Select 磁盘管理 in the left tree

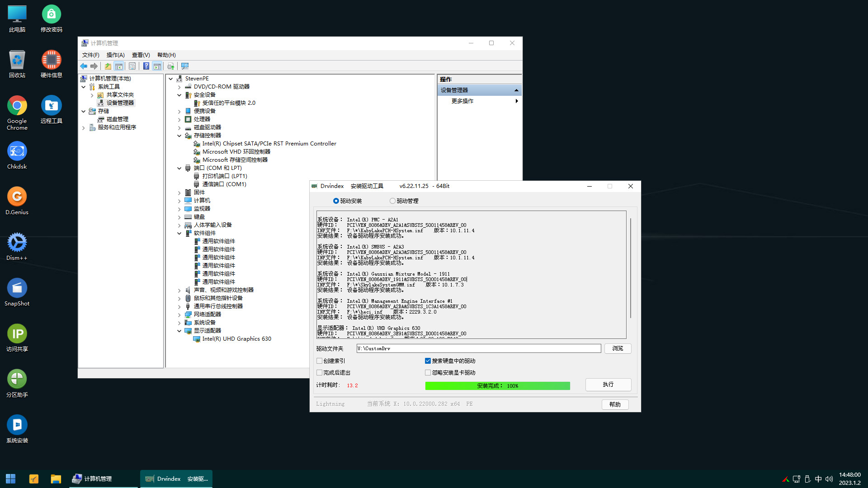pyautogui.click(x=117, y=119)
